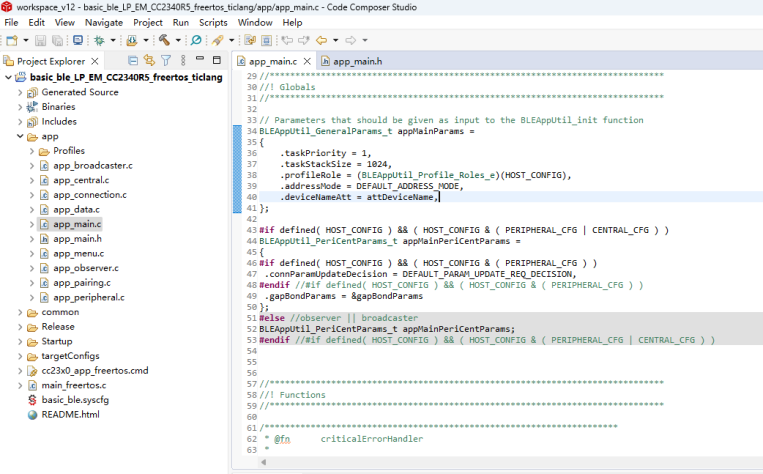
Task: Open the Project Explorer filter icon
Action: [167, 61]
